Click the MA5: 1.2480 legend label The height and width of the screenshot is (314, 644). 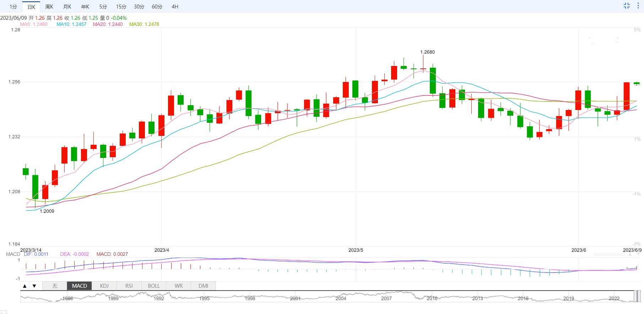pyautogui.click(x=34, y=24)
